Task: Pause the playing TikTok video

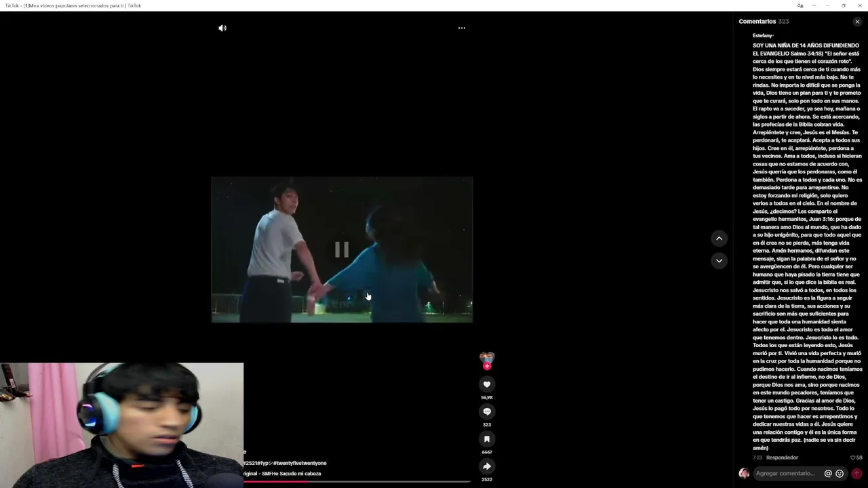Action: (342, 250)
